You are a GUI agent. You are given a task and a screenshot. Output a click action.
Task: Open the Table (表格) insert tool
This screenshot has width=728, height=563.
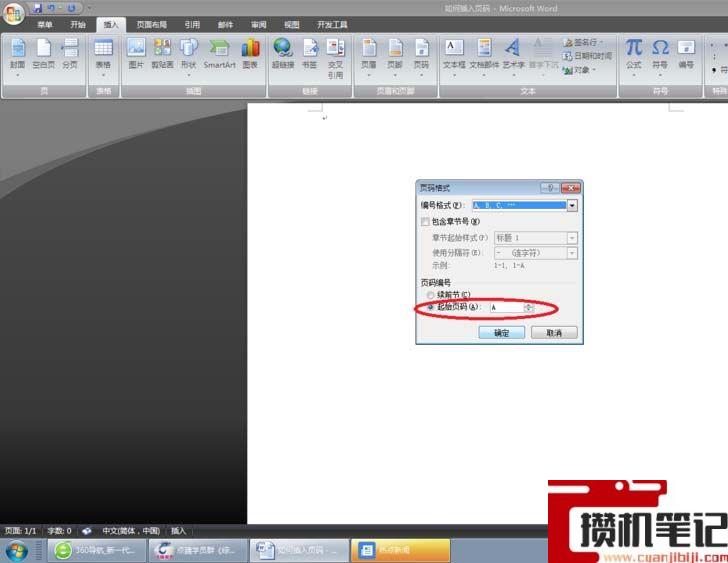pyautogui.click(x=103, y=57)
